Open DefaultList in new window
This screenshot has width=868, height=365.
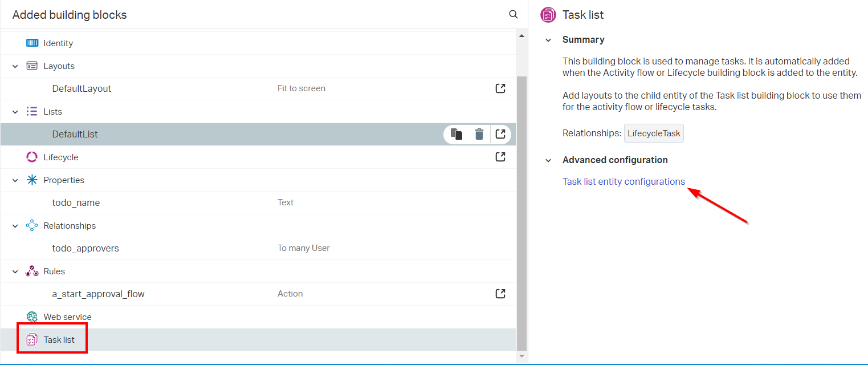point(500,134)
